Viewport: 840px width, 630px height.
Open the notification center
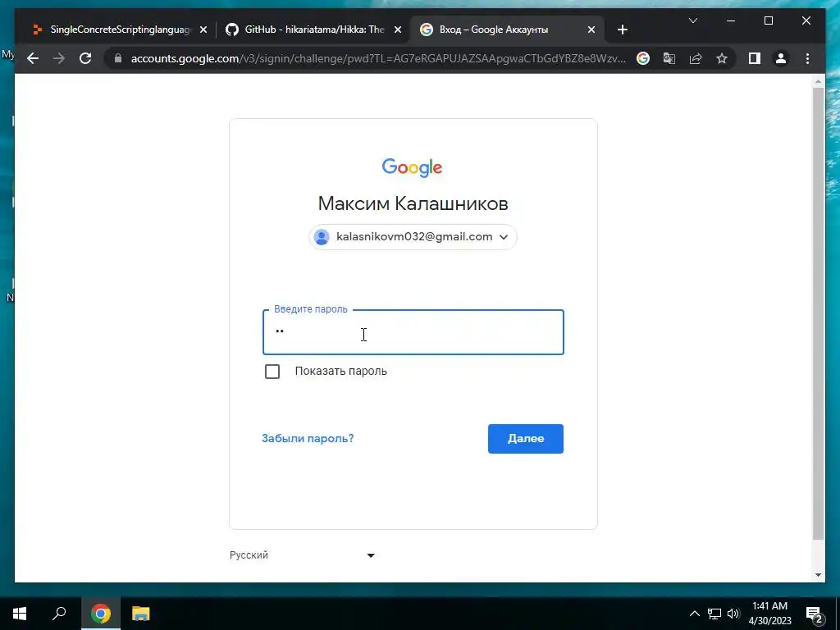tap(814, 614)
